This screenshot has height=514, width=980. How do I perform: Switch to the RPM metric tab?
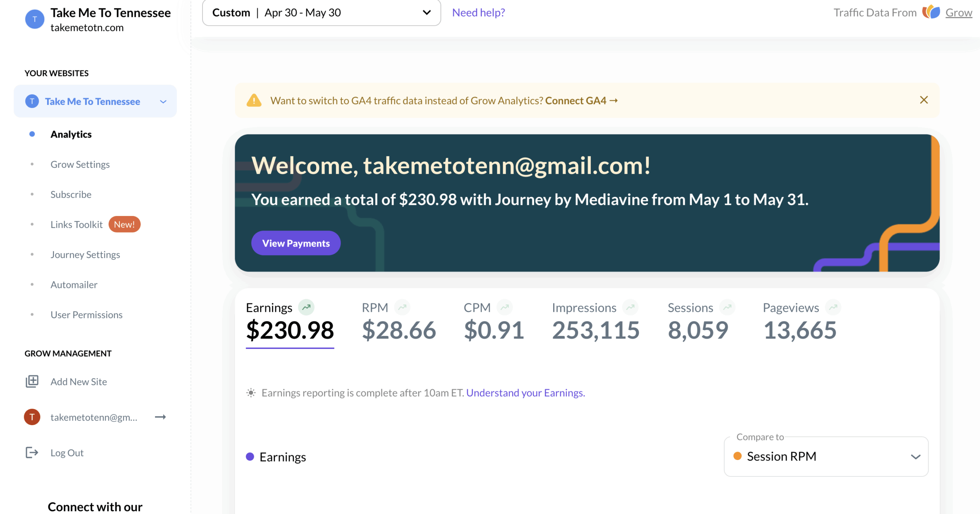399,322
